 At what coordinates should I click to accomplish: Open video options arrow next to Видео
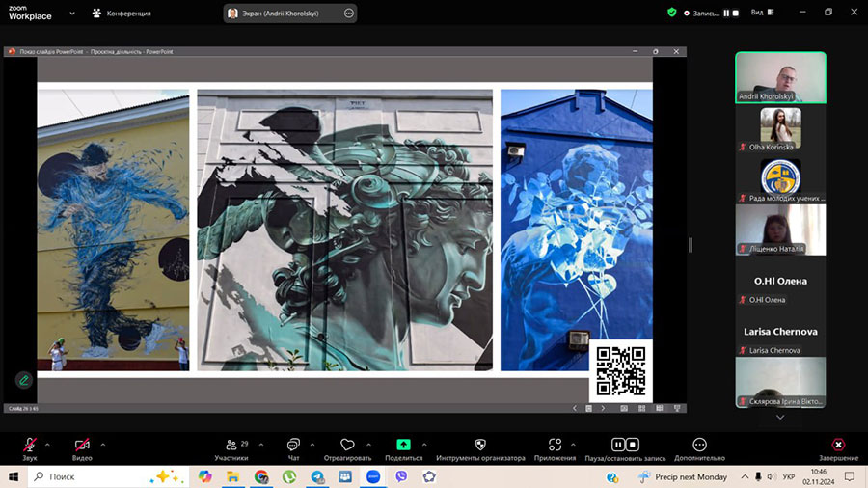(103, 445)
